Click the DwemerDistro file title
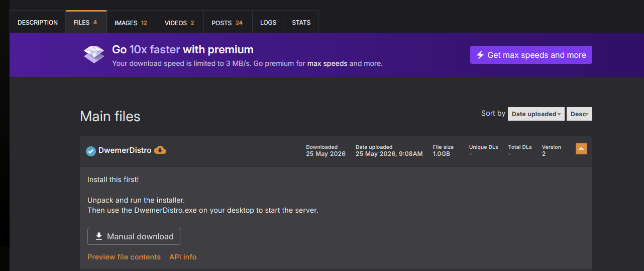This screenshot has width=644, height=271. [x=125, y=150]
